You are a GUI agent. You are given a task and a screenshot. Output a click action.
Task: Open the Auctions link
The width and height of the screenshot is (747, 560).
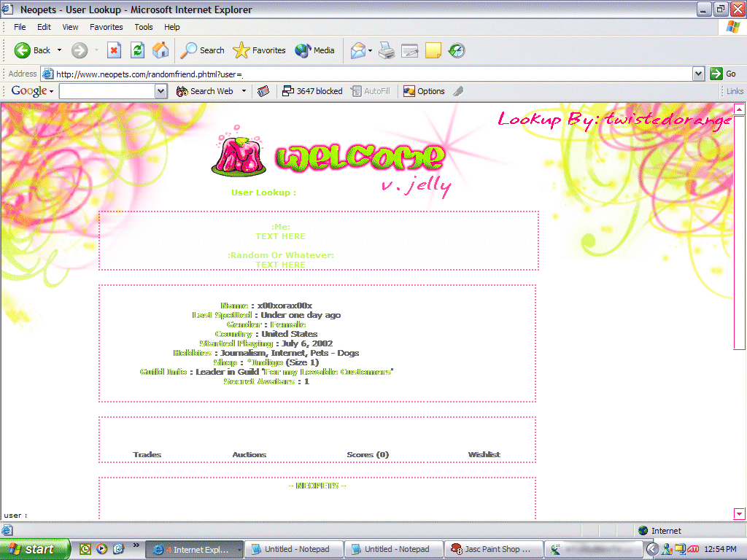pos(249,455)
